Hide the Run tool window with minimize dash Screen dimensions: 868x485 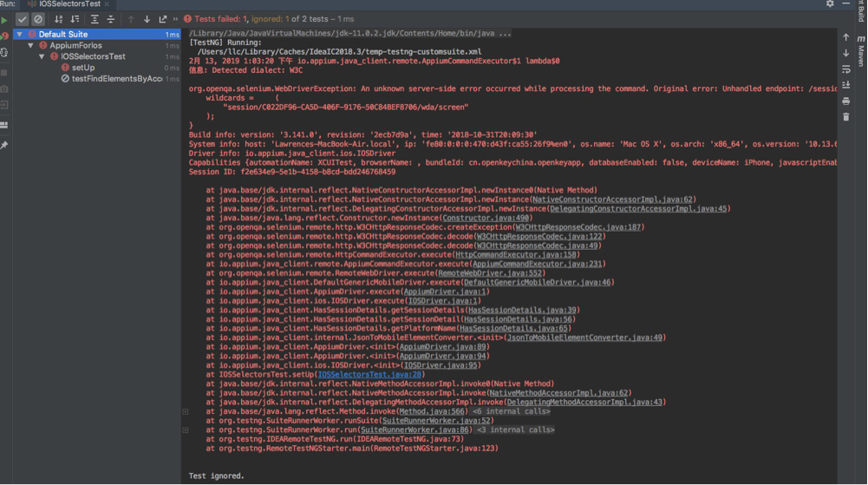click(x=845, y=3)
